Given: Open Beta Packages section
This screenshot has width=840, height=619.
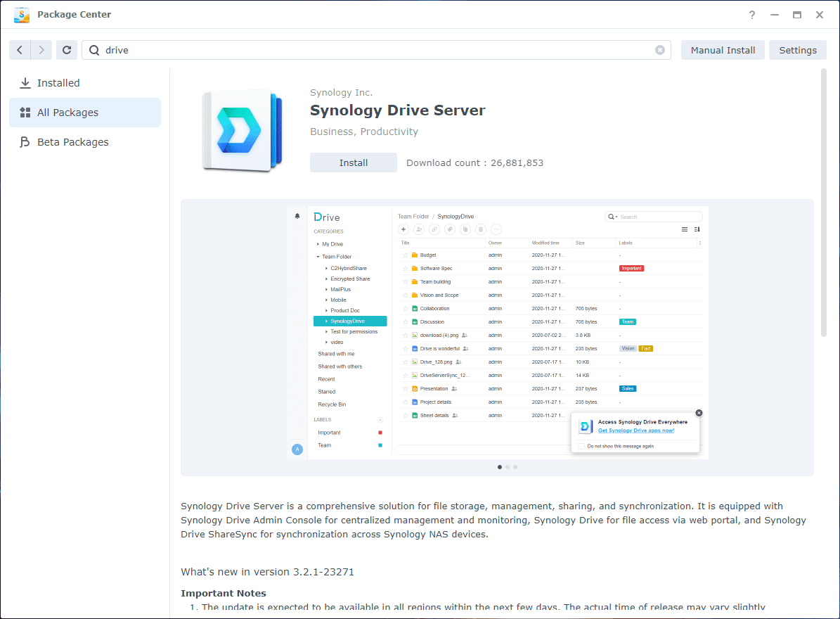Looking at the screenshot, I should tap(85, 142).
